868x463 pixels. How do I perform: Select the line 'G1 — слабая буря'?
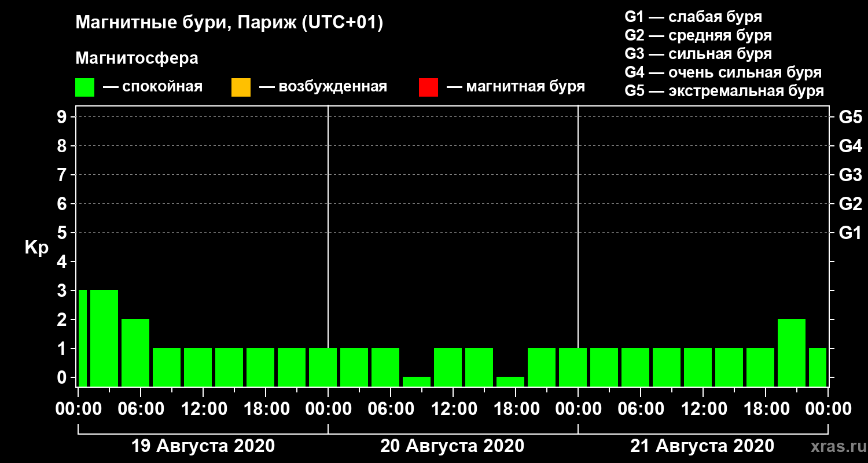pos(693,17)
